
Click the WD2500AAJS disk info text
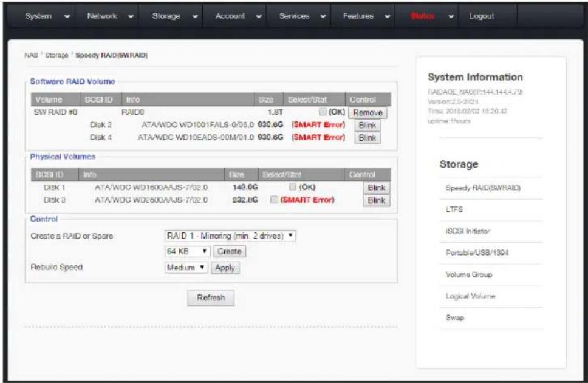click(151, 200)
